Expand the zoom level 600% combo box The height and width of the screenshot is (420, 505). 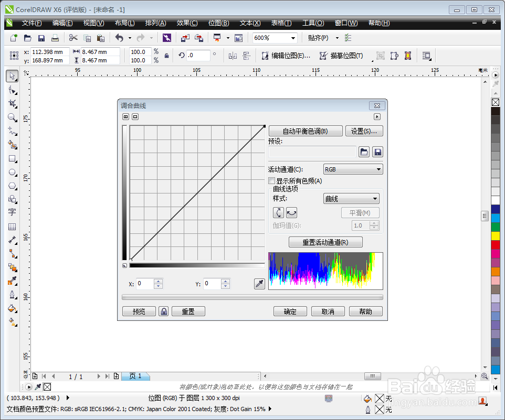[293, 38]
